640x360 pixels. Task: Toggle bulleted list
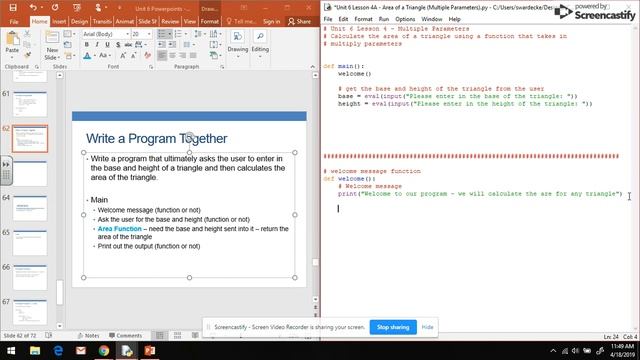point(162,34)
